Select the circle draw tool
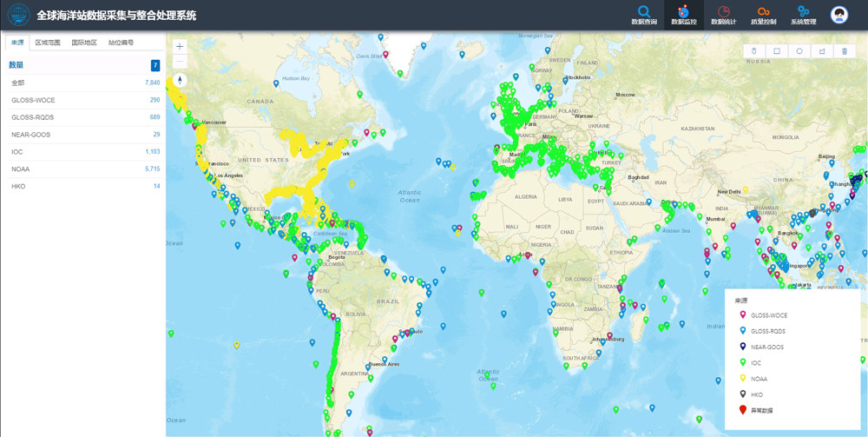868x437 pixels. pyautogui.click(x=799, y=51)
